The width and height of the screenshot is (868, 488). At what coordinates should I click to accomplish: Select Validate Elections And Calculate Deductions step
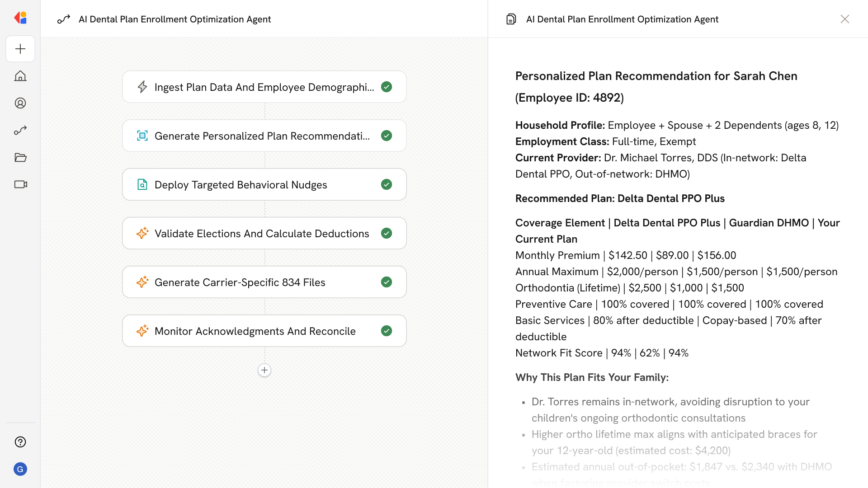tap(262, 233)
